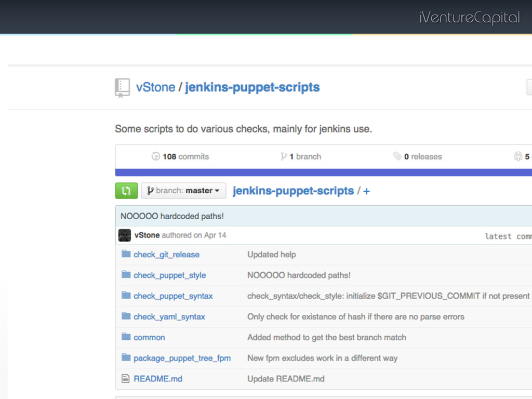Open the 0 releases page
Viewport: 532px width, 399px height.
pos(423,156)
